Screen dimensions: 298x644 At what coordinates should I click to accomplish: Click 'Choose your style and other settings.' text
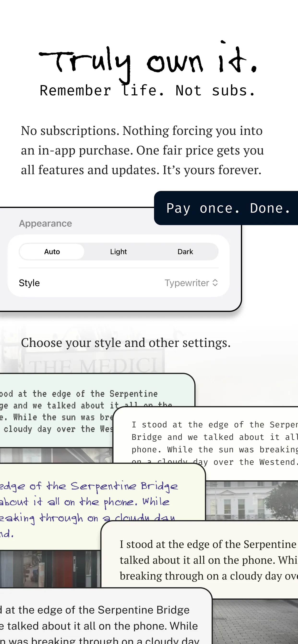tap(126, 343)
